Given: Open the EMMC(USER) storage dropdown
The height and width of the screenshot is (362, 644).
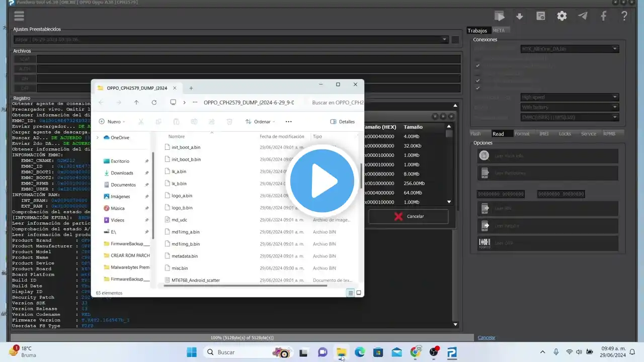Looking at the screenshot, I should (x=570, y=117).
